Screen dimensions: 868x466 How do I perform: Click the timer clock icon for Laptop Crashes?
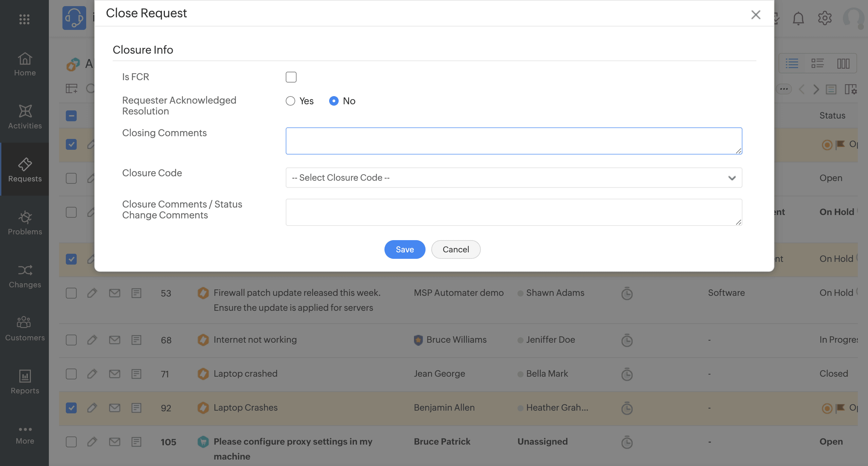click(x=627, y=408)
